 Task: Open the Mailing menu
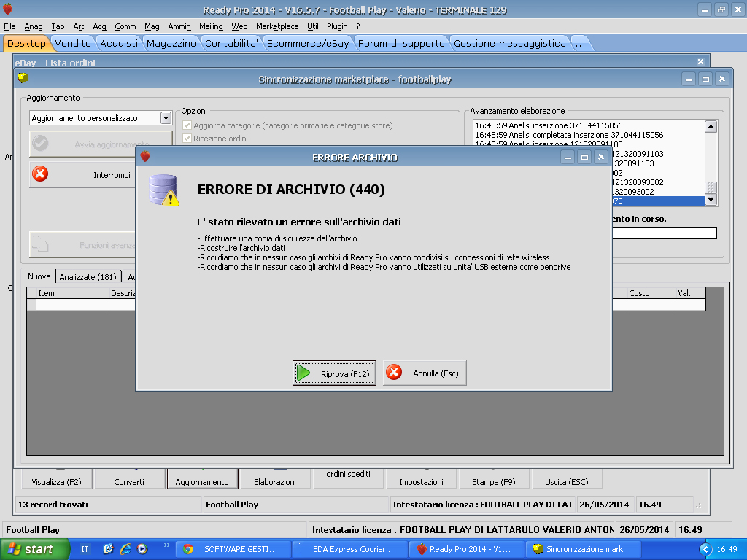coord(211,26)
